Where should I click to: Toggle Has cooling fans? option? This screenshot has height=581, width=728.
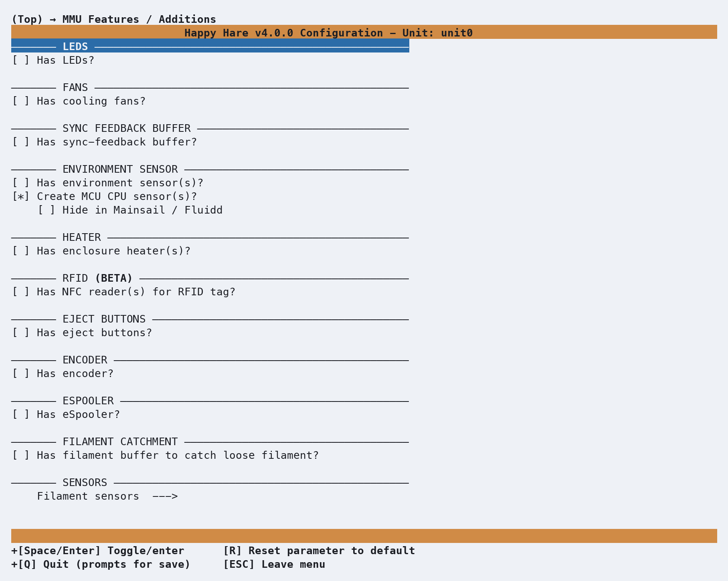21,101
